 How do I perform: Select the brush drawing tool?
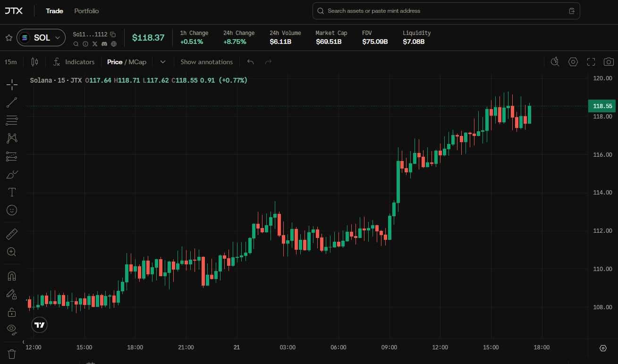point(12,174)
